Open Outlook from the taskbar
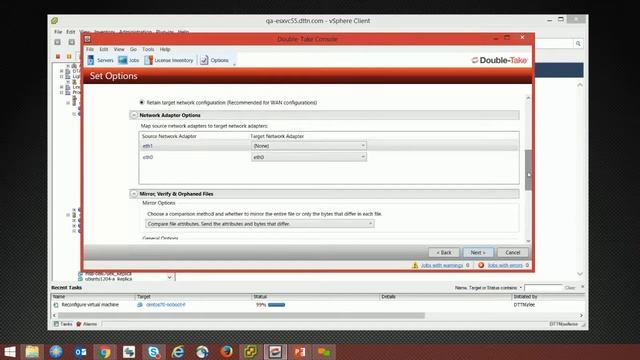 click(80, 352)
